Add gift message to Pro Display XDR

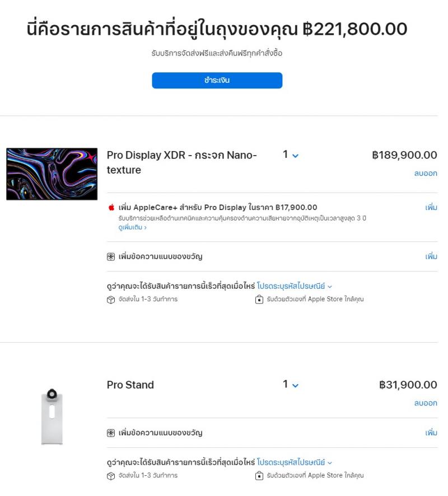[431, 256]
